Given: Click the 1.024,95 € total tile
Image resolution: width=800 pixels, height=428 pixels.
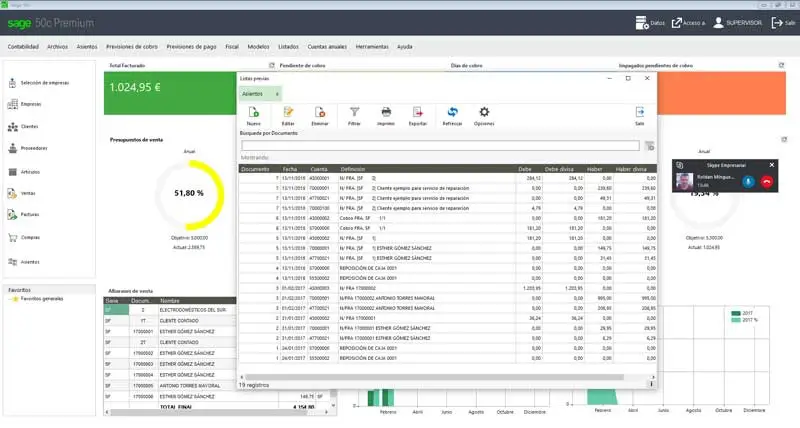Looking at the screenshot, I should pos(170,93).
